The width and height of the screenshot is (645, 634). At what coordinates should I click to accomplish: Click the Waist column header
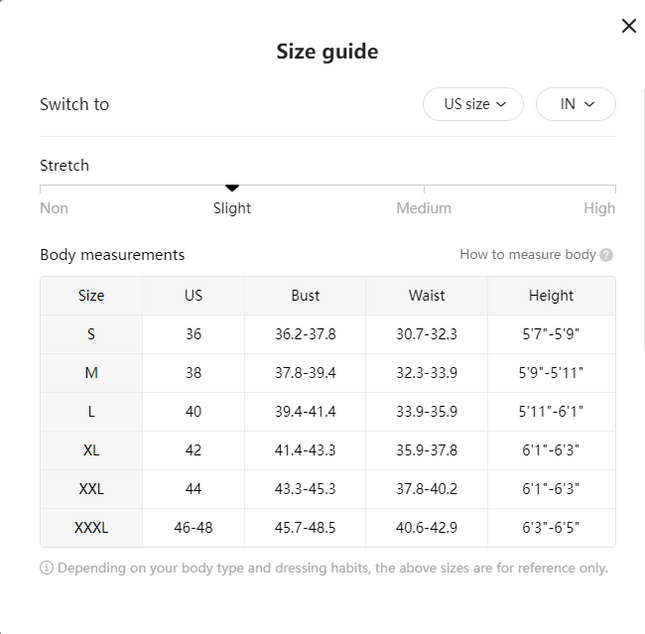click(427, 296)
